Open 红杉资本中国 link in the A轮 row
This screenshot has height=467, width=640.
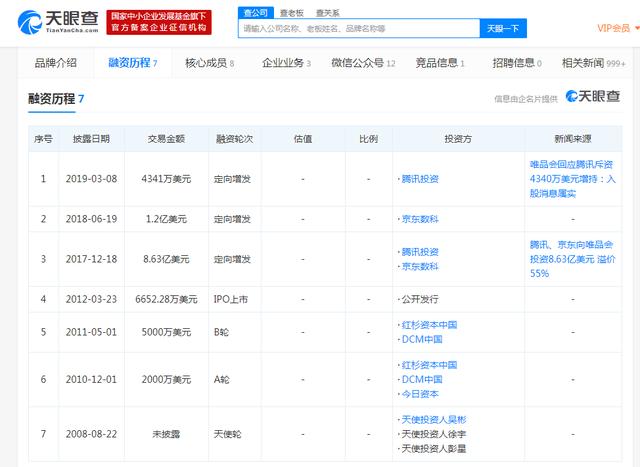point(429,365)
